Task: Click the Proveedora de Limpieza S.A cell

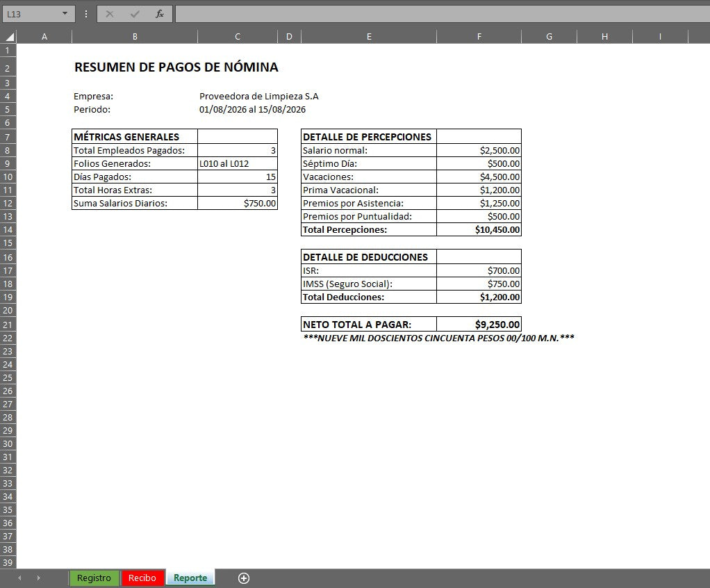Action: tap(259, 97)
